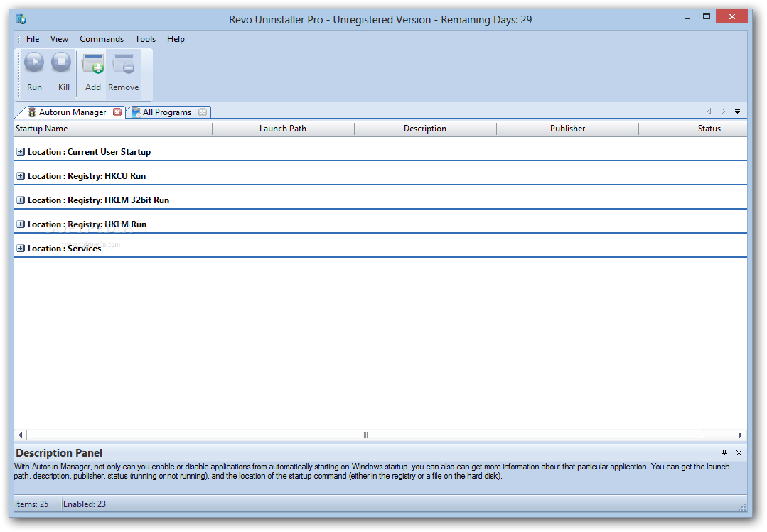Maximize the Revo Uninstaller window
The width and height of the screenshot is (767, 532).
coord(707,16)
